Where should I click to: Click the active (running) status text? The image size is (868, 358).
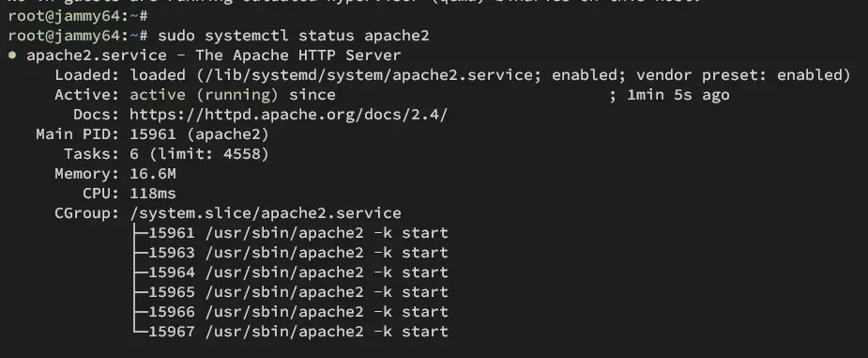click(204, 95)
